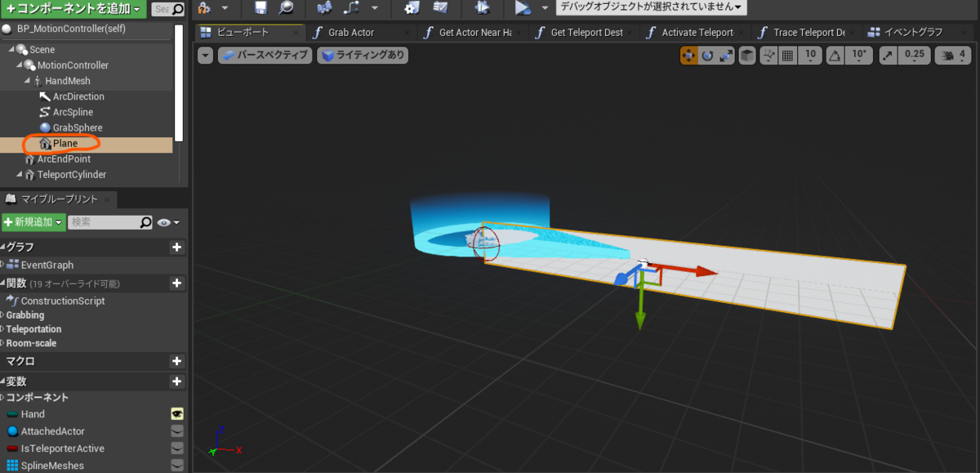Click the 新規追加 button
This screenshot has height=473, width=980.
pos(33,222)
